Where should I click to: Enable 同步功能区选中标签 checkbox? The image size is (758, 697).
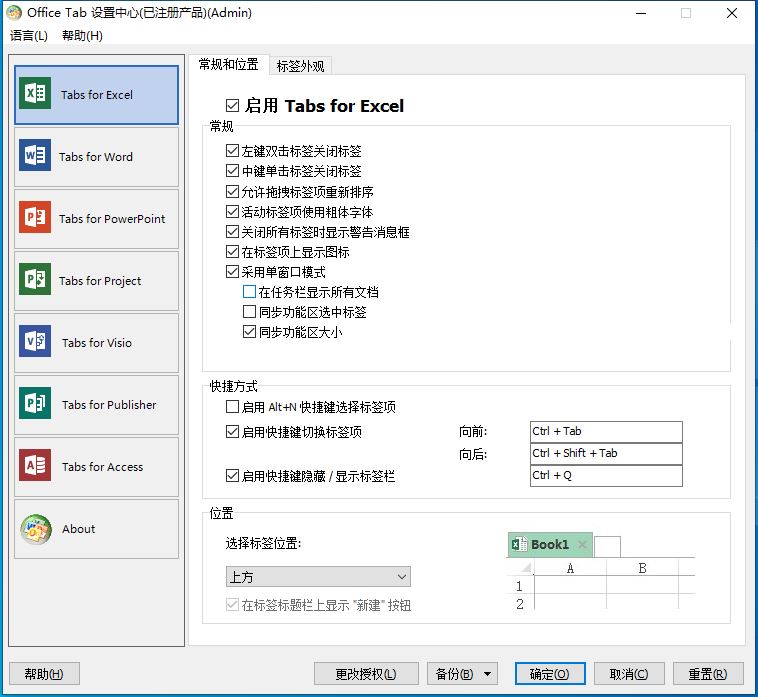249,312
